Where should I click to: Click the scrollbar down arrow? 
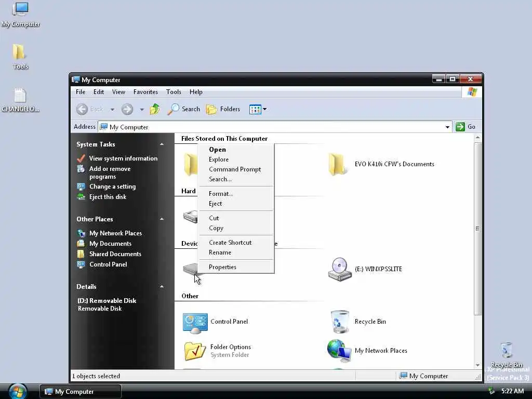pos(477,365)
